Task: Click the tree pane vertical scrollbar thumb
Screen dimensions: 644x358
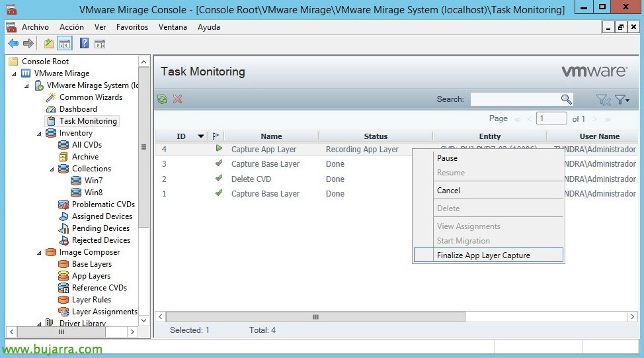Action: (143, 147)
